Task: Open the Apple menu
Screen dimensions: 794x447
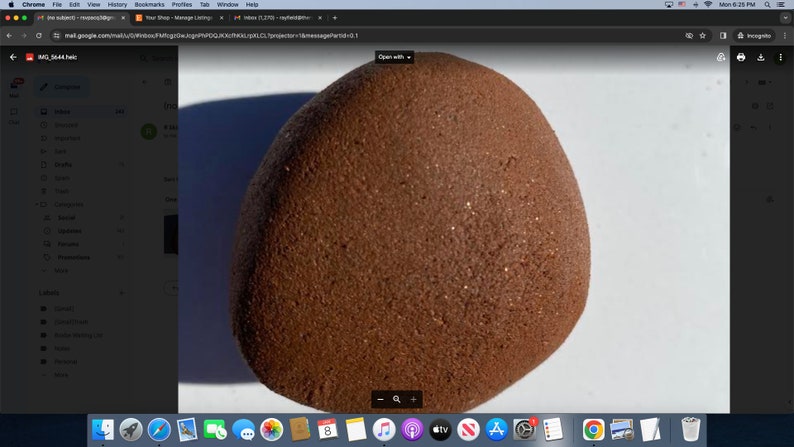Action: 11,5
